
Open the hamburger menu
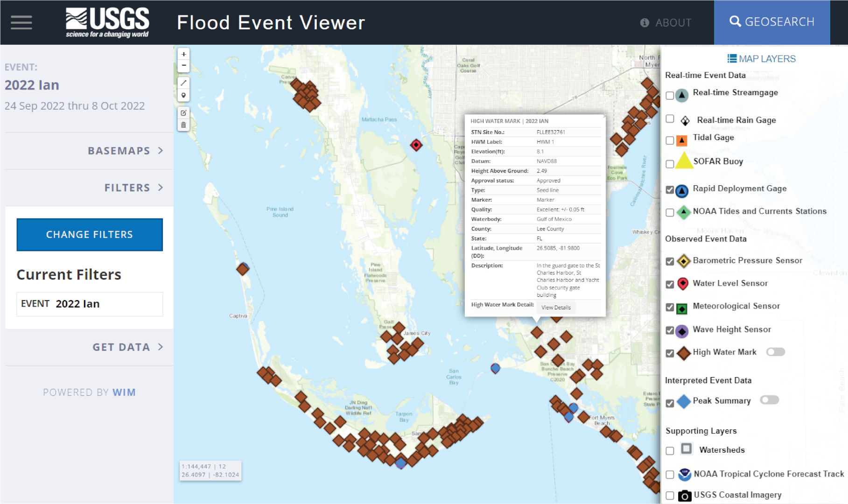coord(21,22)
